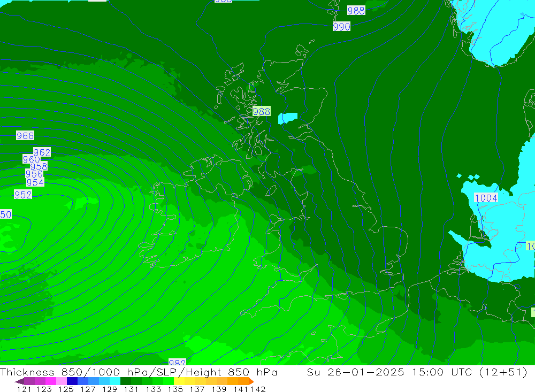Click the 952 pressure contour label
535x392 pixels.
pos(23,195)
